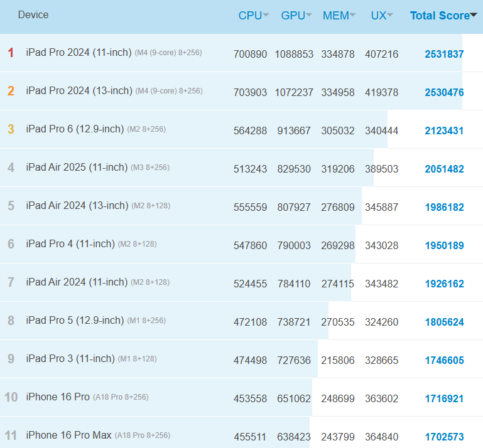
Task: Select iPhone 16 Pro Max device name
Action: pos(68,435)
